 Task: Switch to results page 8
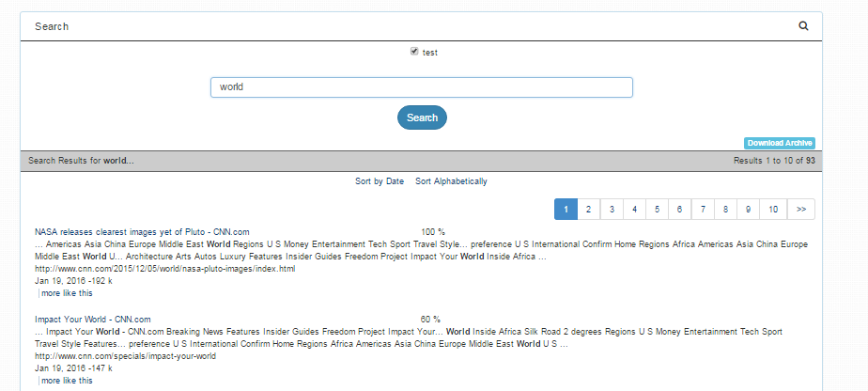pos(725,209)
